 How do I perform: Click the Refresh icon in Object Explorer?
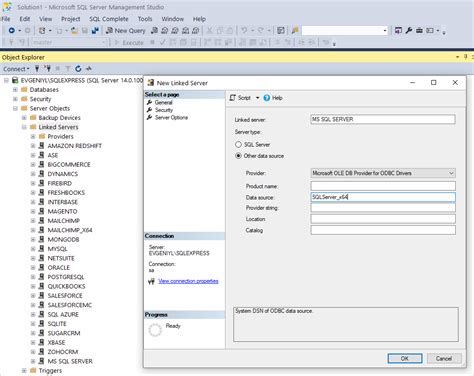(78, 69)
